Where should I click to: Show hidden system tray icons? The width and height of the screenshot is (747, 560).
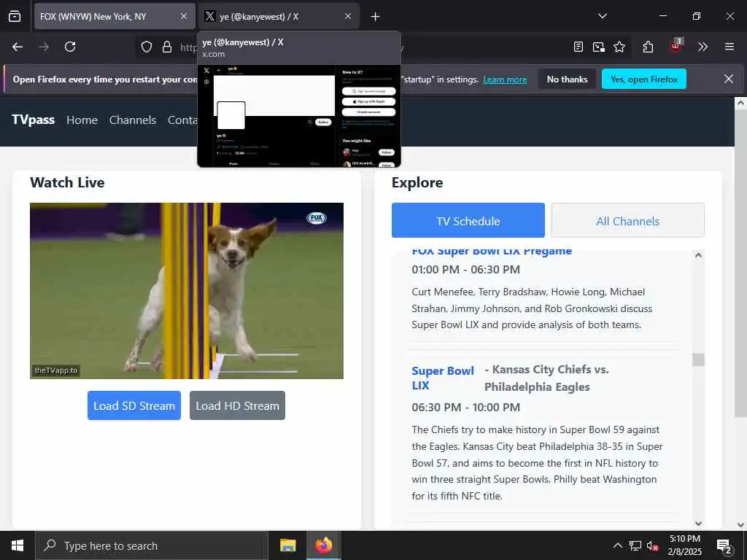tap(617, 545)
